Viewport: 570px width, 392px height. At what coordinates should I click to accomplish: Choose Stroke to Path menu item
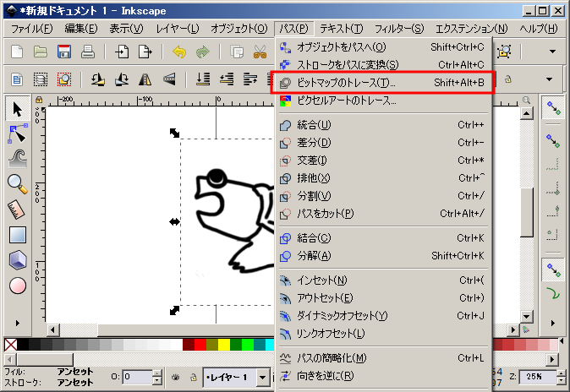(x=382, y=65)
